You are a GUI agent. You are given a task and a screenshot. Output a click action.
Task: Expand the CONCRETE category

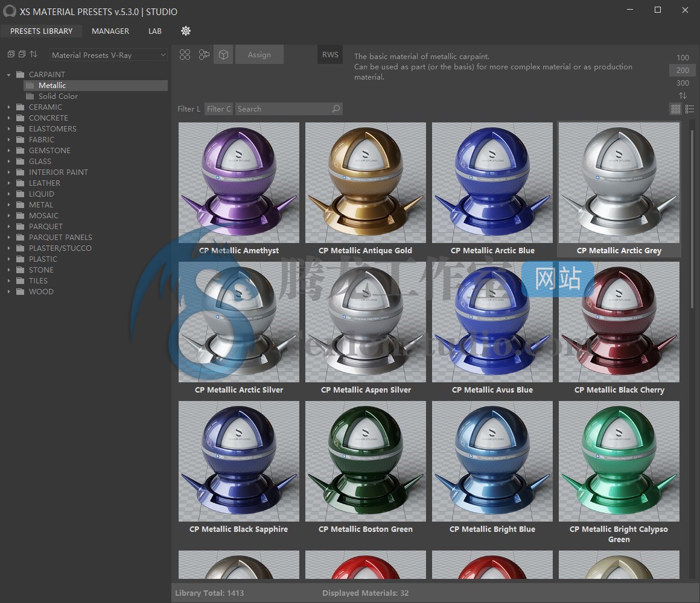click(8, 118)
